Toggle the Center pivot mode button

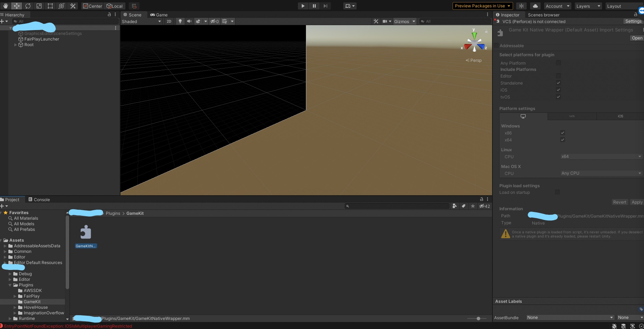pos(93,6)
